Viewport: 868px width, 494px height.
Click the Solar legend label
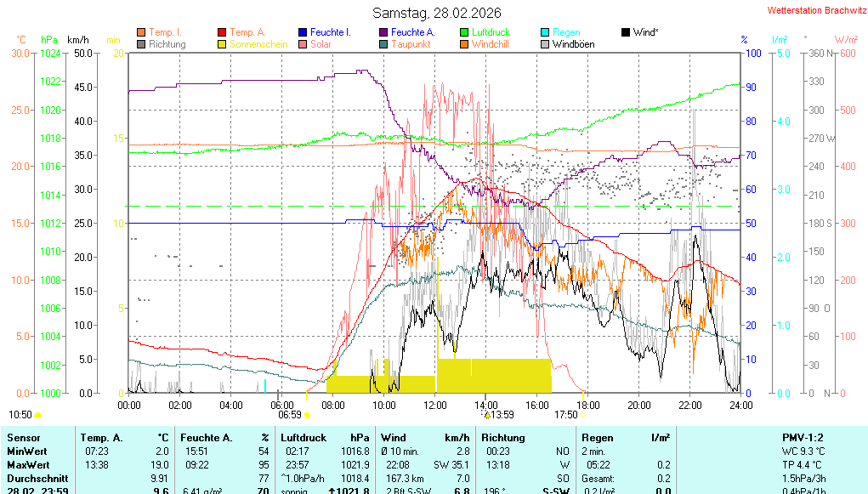point(321,44)
